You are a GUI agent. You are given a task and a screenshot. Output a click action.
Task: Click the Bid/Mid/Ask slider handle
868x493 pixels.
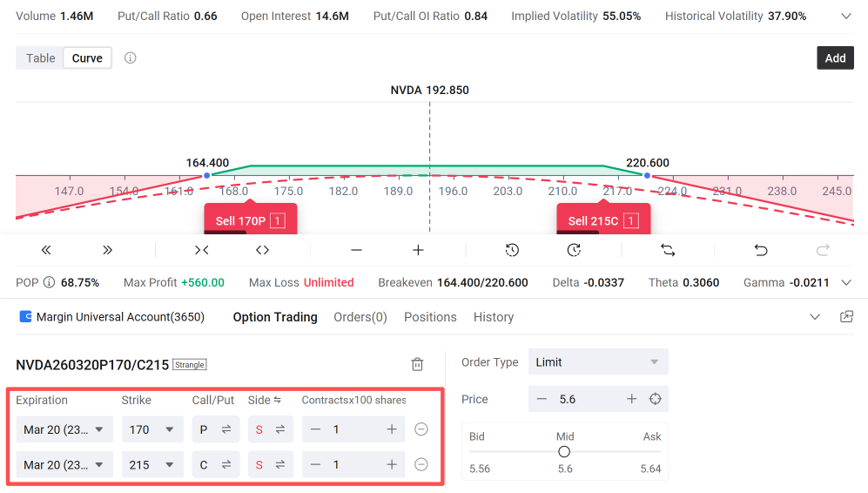tap(564, 452)
